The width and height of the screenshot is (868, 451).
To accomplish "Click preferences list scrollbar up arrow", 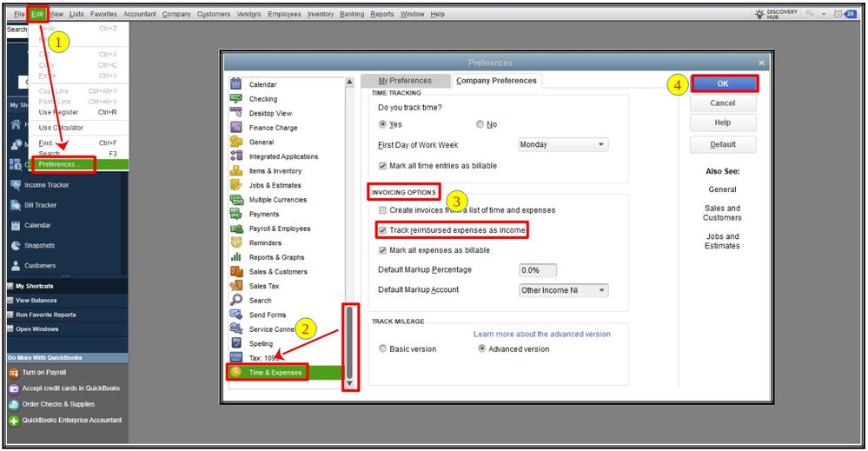I will 349,82.
